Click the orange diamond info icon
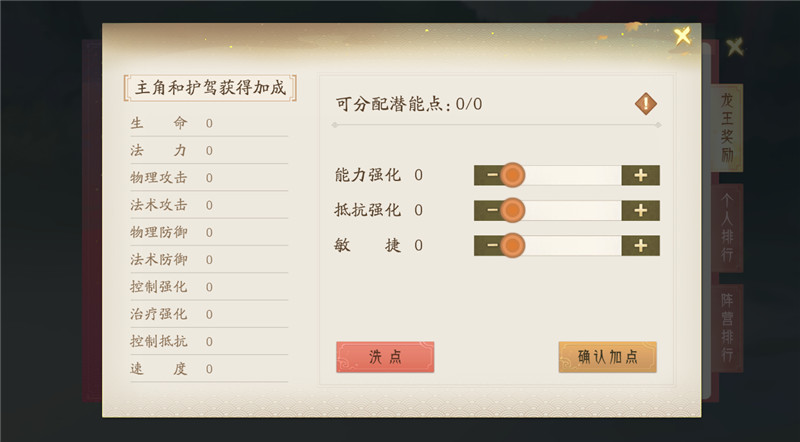The width and height of the screenshot is (800, 442). coord(645,104)
